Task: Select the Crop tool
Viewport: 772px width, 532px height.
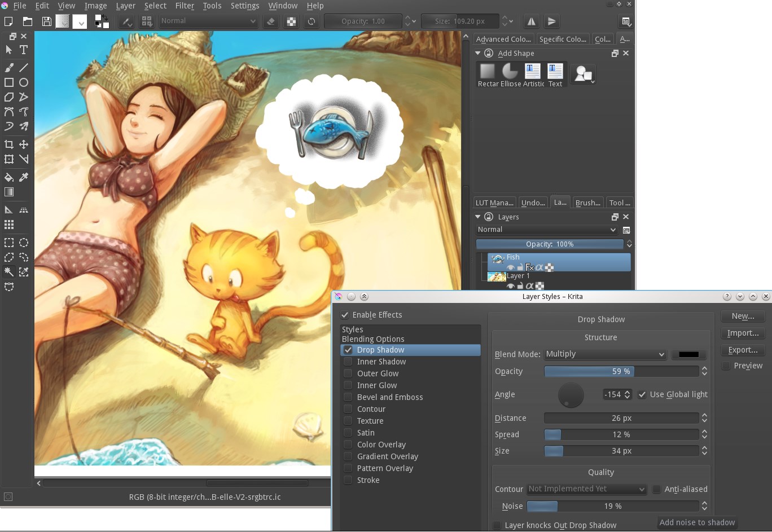Action: coord(9,144)
